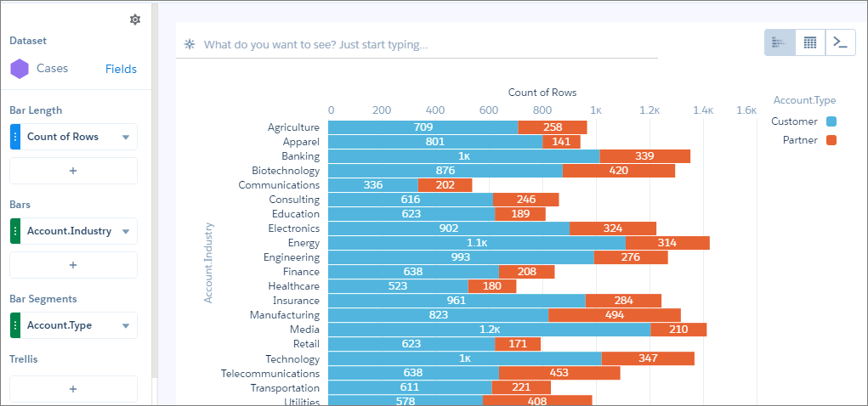Open the settings gear in the left panel
The width and height of the screenshot is (868, 406).
tap(135, 20)
